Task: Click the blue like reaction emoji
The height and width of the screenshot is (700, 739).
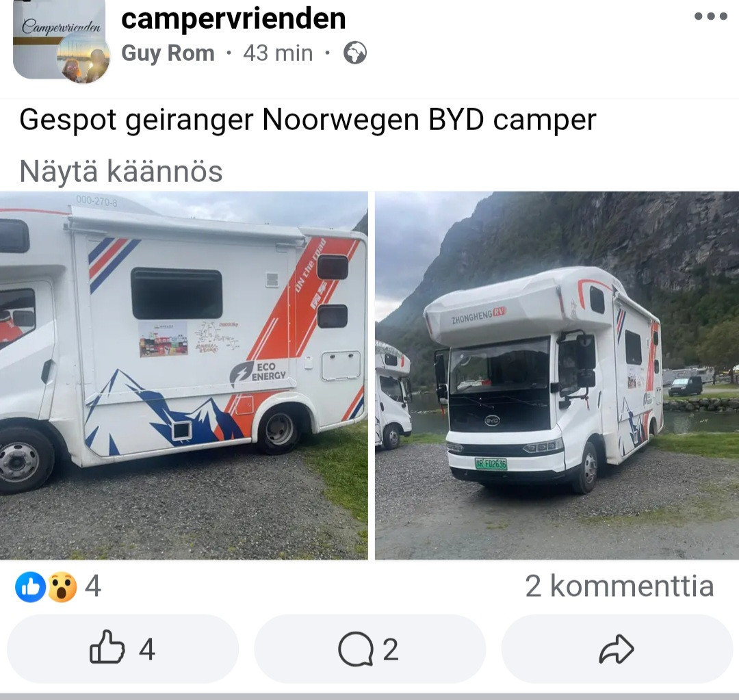Action: (x=31, y=587)
